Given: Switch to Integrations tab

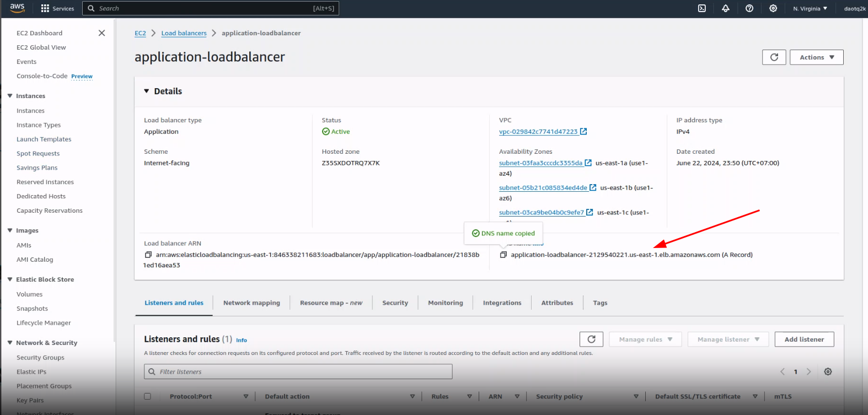Looking at the screenshot, I should click(x=502, y=303).
